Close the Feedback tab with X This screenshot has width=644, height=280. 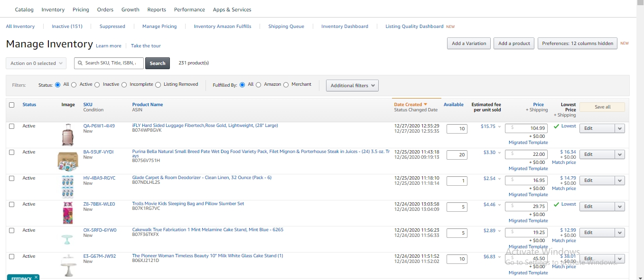36,278
